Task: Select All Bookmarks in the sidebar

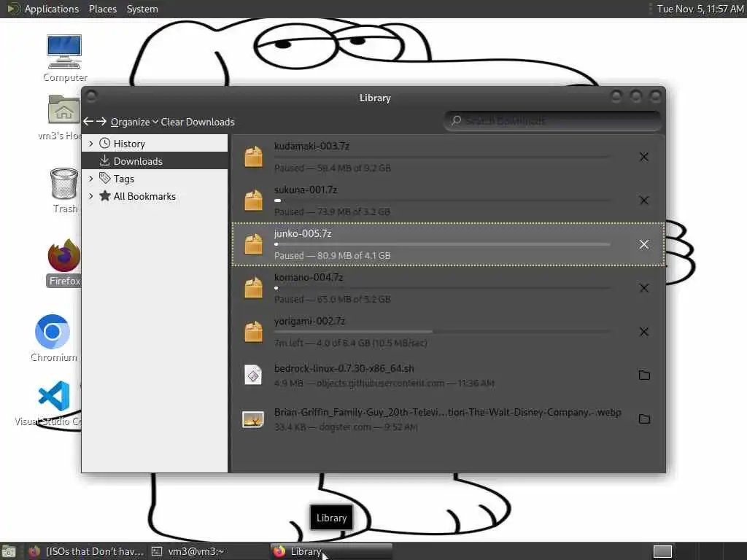Action: point(144,196)
